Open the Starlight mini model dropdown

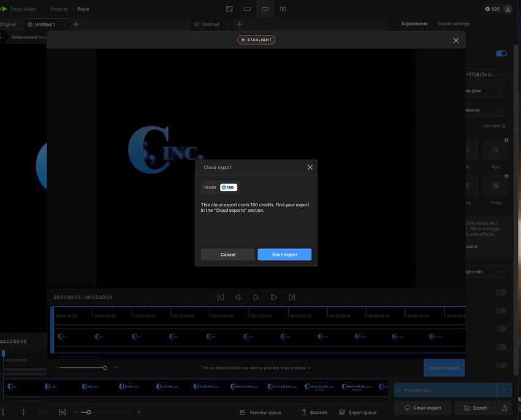click(485, 271)
